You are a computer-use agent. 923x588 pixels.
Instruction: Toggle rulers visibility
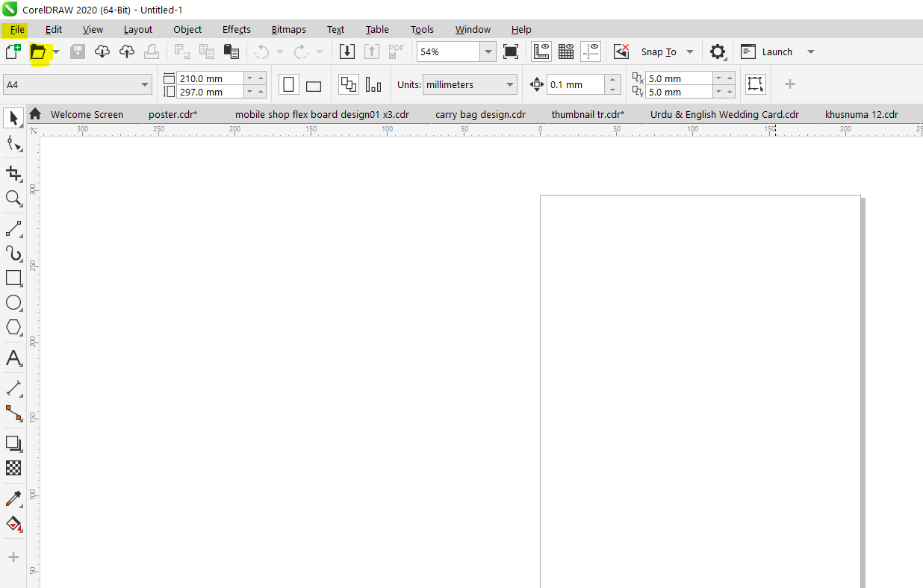541,51
